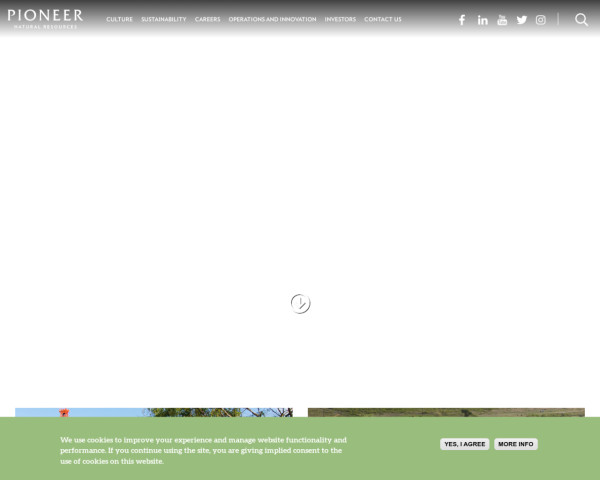This screenshot has height=480, width=600.
Task: Open Pioneer's Facebook page
Action: [462, 20]
